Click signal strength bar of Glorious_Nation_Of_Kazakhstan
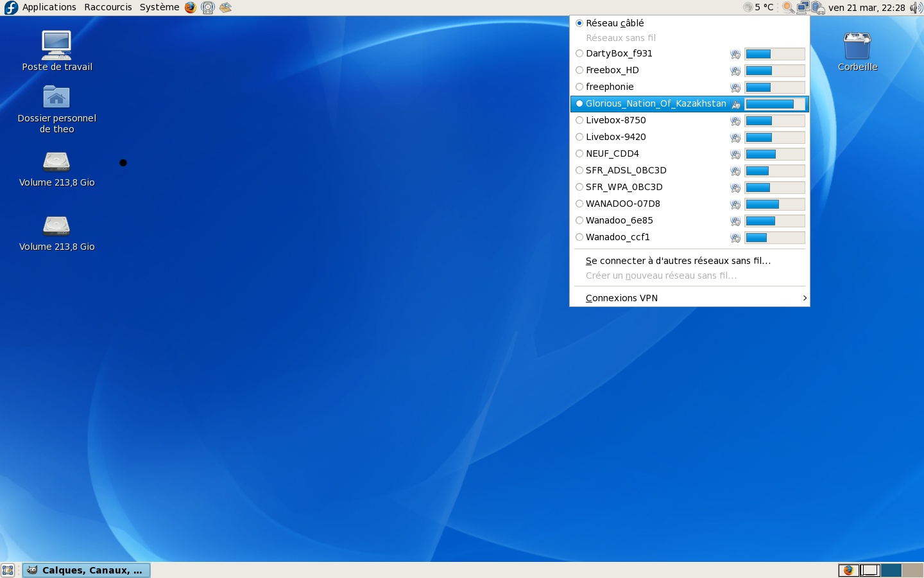Viewport: 924px width, 578px height. click(x=774, y=104)
